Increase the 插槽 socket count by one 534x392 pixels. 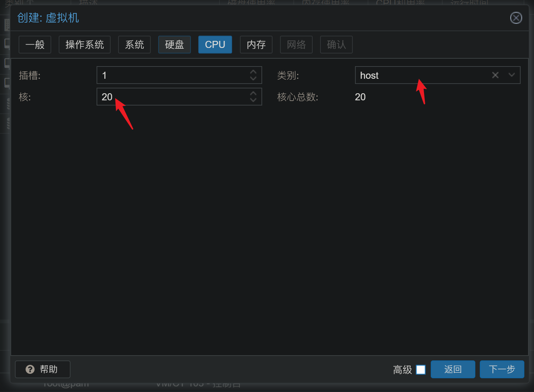253,72
